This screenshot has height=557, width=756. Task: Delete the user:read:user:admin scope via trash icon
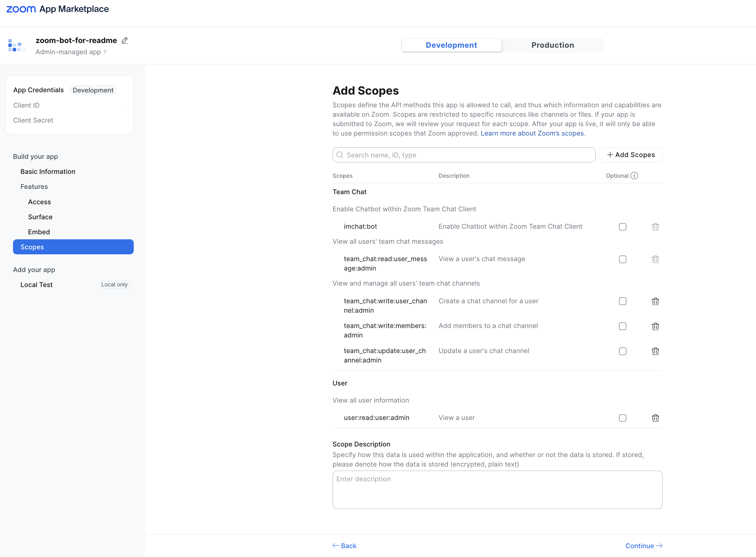point(655,418)
